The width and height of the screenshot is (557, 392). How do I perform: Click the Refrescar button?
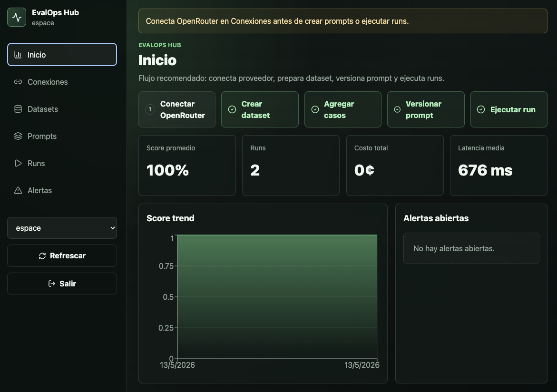click(x=62, y=256)
